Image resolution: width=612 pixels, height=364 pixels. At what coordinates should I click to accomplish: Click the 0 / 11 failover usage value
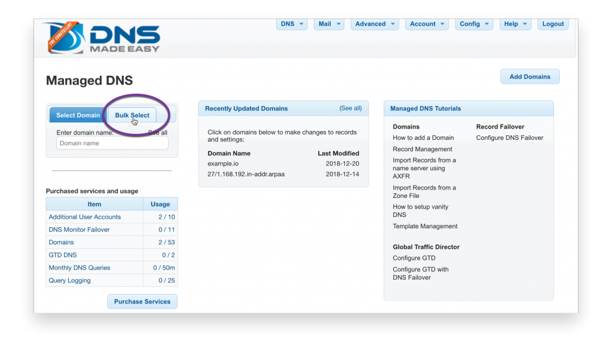[167, 230]
